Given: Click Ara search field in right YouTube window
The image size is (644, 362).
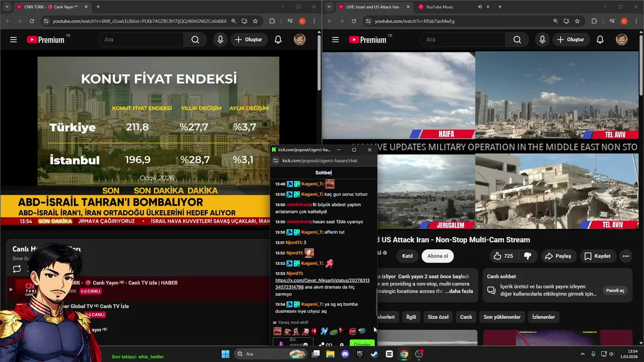Looking at the screenshot, I should tap(463, 40).
